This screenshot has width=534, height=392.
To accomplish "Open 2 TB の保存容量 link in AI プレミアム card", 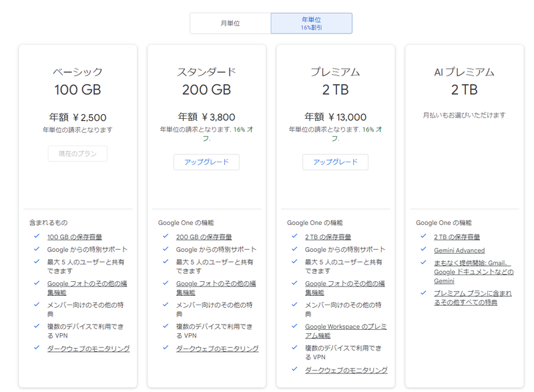I will 457,237.
